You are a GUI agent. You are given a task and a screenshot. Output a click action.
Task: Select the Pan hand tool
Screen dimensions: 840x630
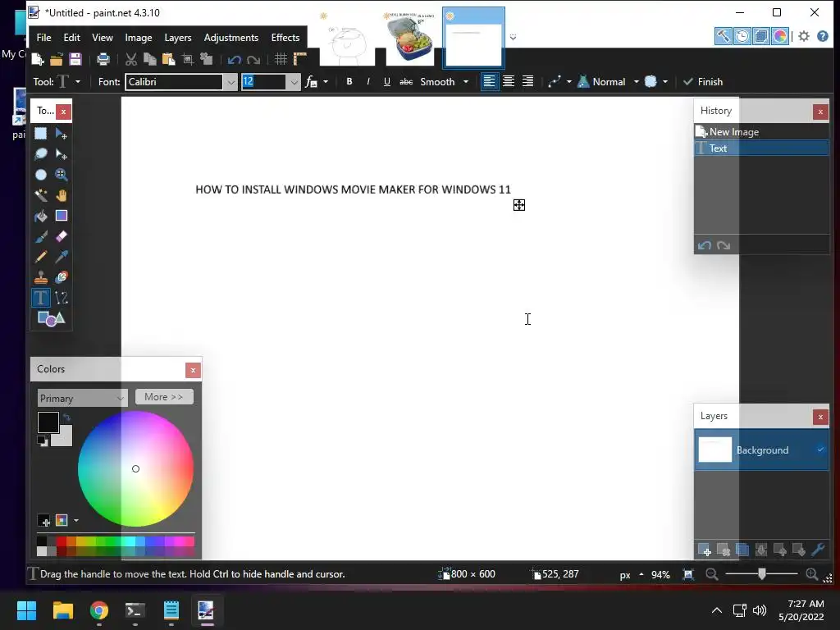tap(61, 195)
